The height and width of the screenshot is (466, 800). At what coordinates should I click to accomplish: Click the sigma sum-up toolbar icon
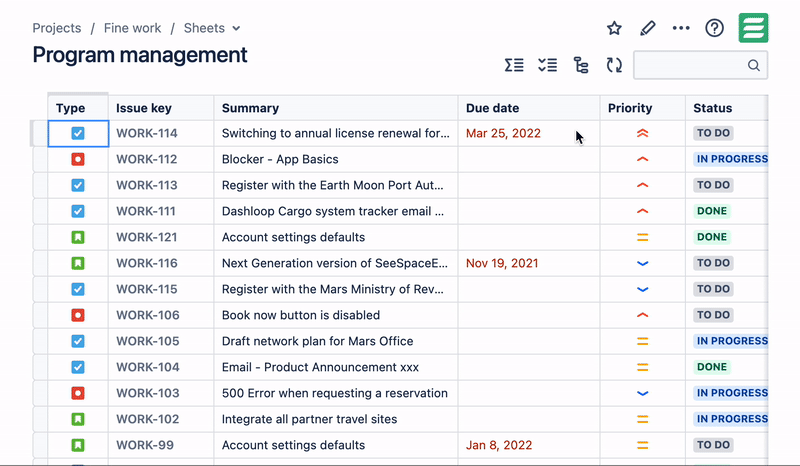pos(514,65)
